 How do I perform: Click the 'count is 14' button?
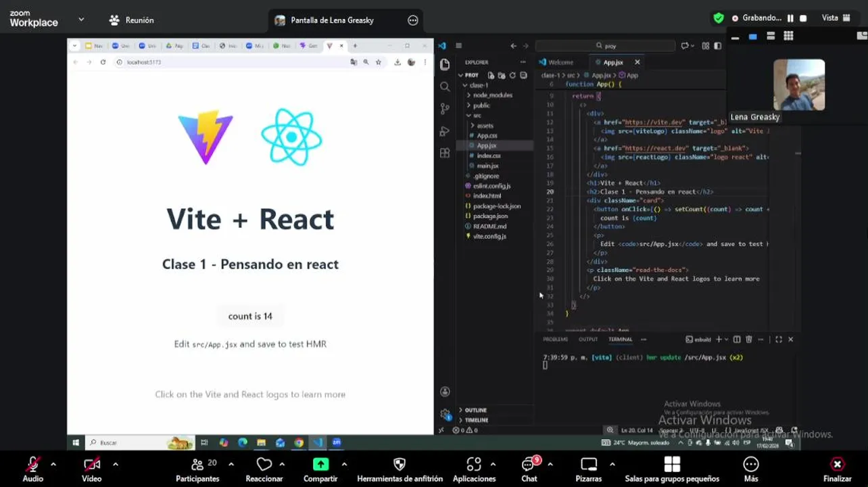[250, 316]
